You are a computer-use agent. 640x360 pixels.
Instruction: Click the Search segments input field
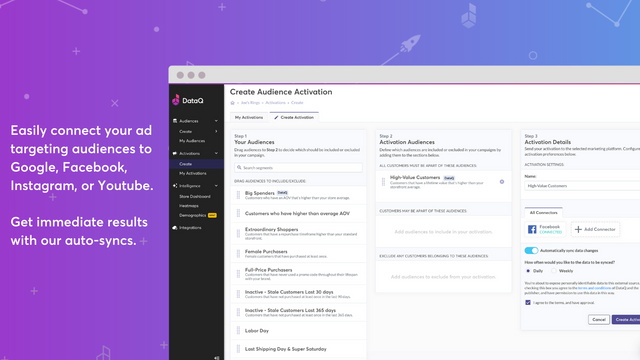point(298,168)
